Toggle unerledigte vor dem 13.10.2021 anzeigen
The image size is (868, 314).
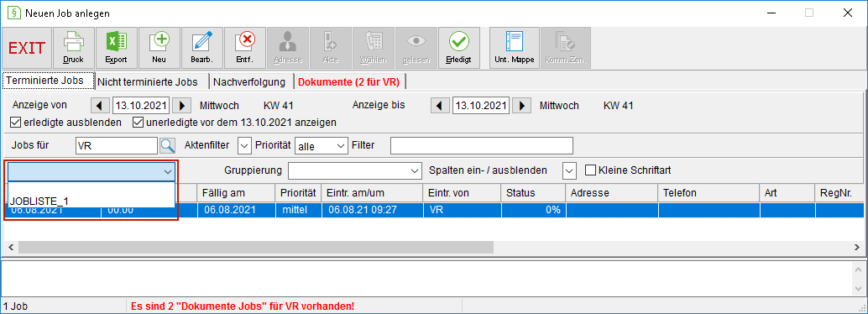138,122
